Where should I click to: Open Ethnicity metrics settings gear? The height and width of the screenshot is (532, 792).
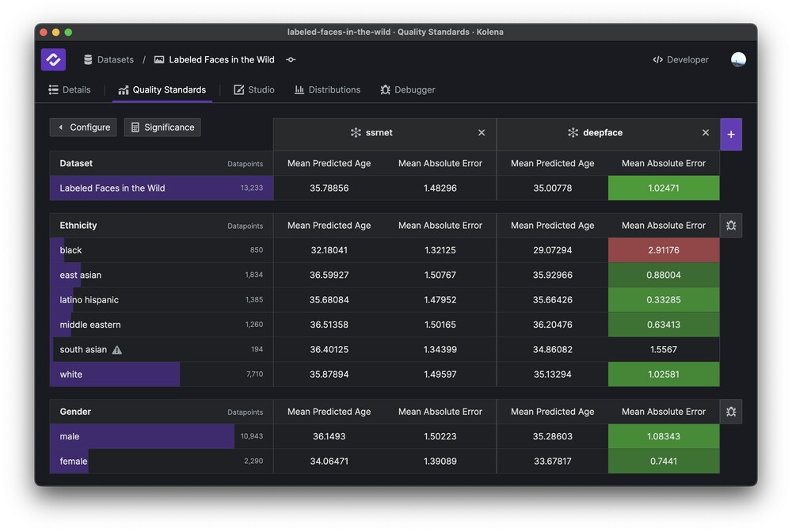click(x=730, y=225)
